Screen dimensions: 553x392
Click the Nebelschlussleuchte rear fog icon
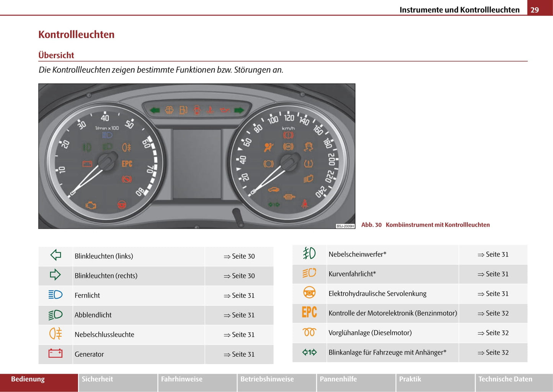[x=55, y=334]
